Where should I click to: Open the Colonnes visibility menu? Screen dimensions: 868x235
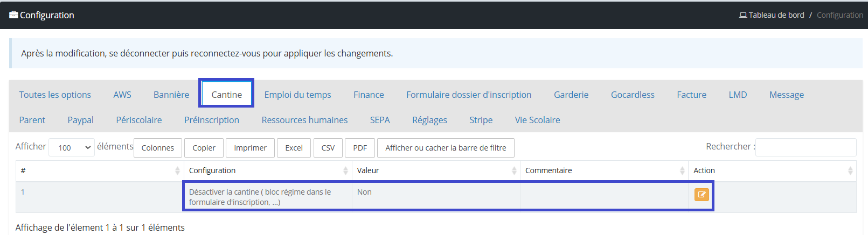point(158,147)
